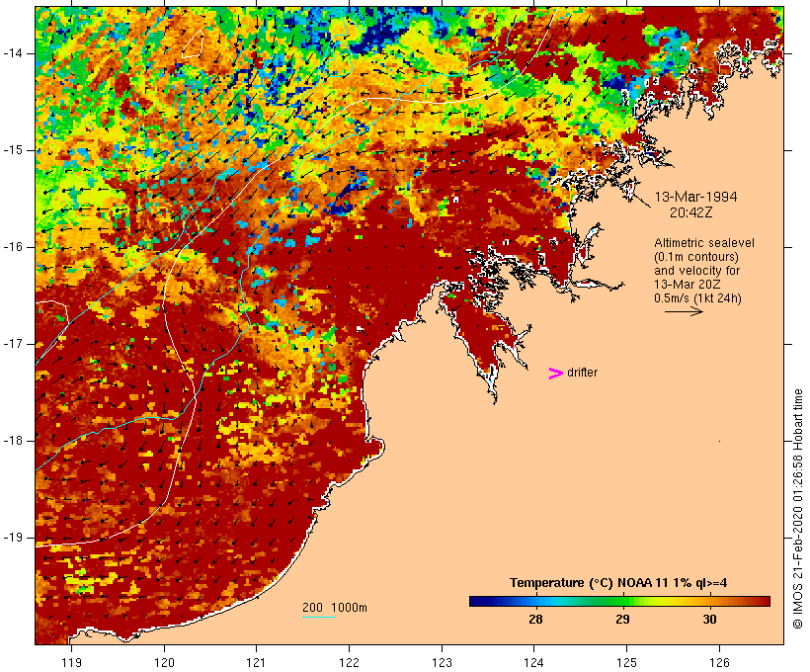Viewport: 810px width, 672px height.
Task: Click the IMOS copyright timestamp text
Action: click(797, 509)
